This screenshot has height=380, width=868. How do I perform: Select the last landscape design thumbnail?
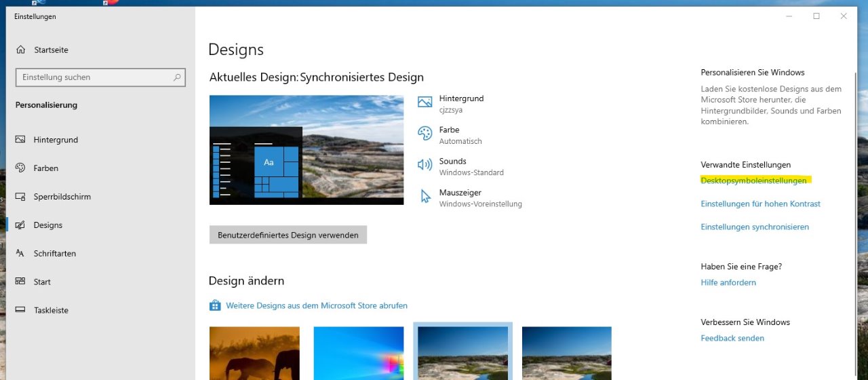tap(567, 353)
